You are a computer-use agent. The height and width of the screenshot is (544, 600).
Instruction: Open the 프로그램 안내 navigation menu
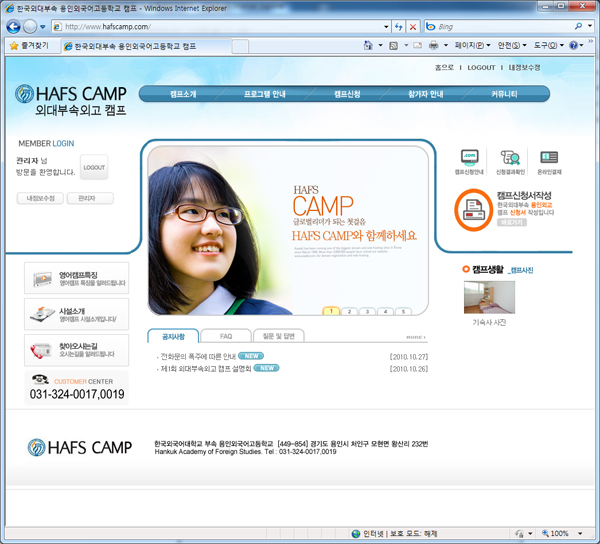click(265, 94)
